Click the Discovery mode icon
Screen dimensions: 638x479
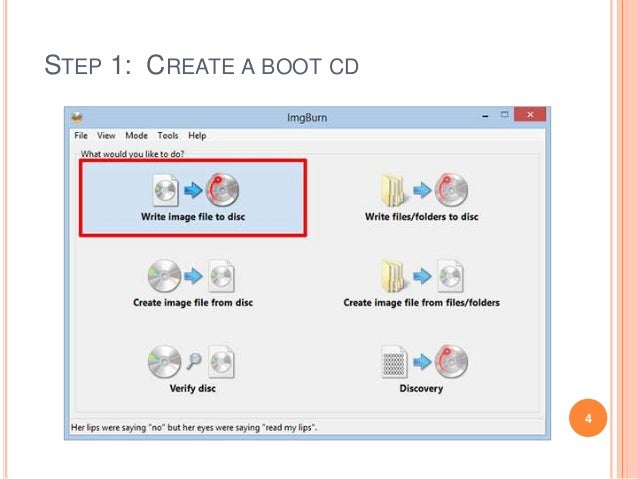pos(424,361)
